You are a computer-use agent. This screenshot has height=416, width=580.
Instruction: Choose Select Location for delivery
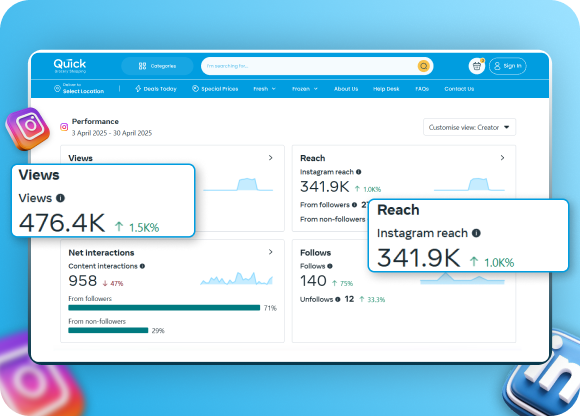tap(83, 91)
